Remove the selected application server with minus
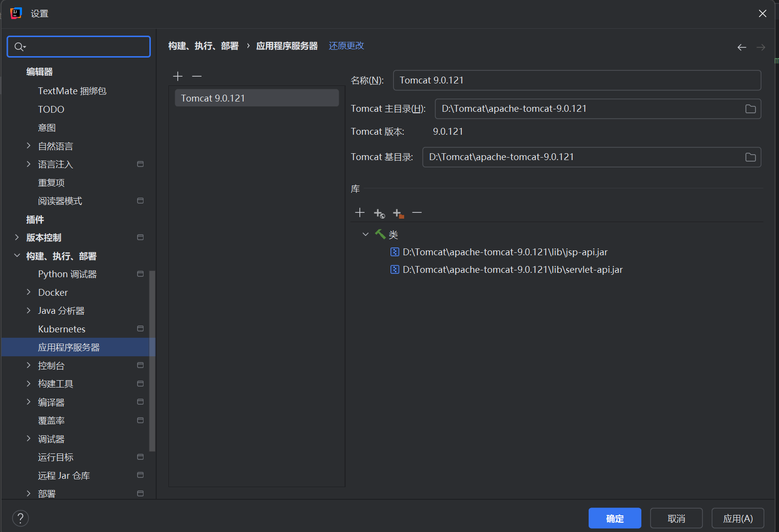 (197, 76)
